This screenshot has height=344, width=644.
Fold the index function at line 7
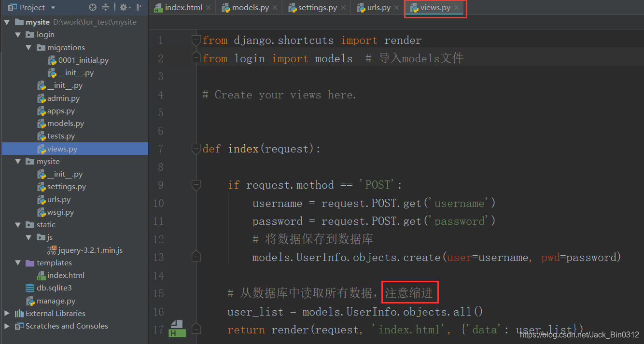point(196,149)
